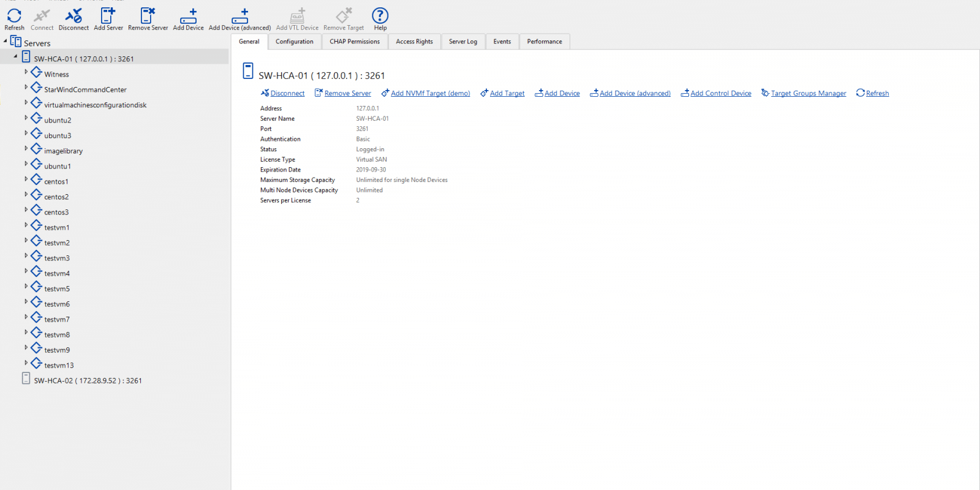The height and width of the screenshot is (490, 980).
Task: Switch to the General tab
Action: [x=249, y=42]
